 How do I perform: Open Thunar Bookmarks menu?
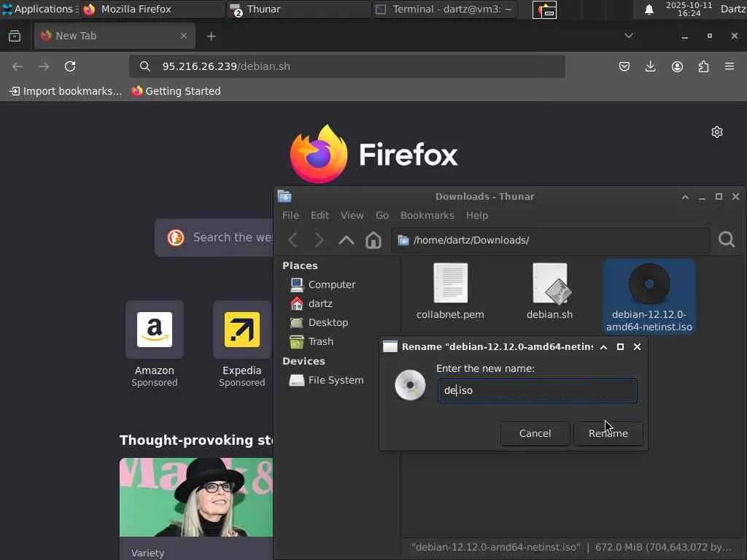tap(427, 215)
